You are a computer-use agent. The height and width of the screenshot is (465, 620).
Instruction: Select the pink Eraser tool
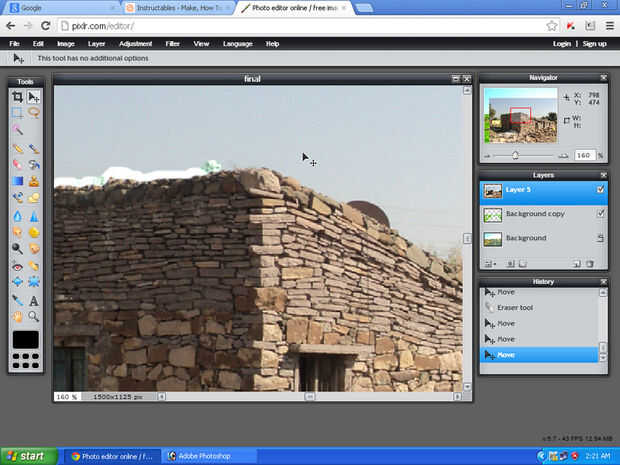(x=17, y=164)
